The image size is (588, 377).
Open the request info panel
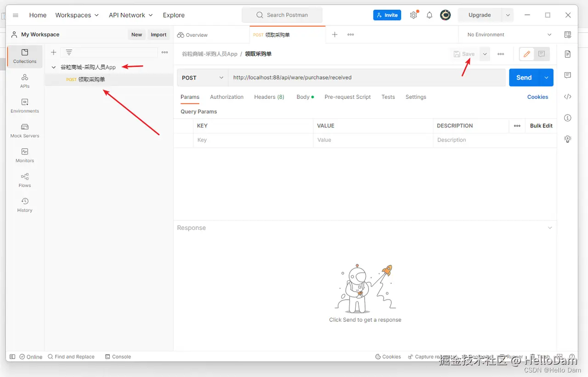tap(568, 118)
